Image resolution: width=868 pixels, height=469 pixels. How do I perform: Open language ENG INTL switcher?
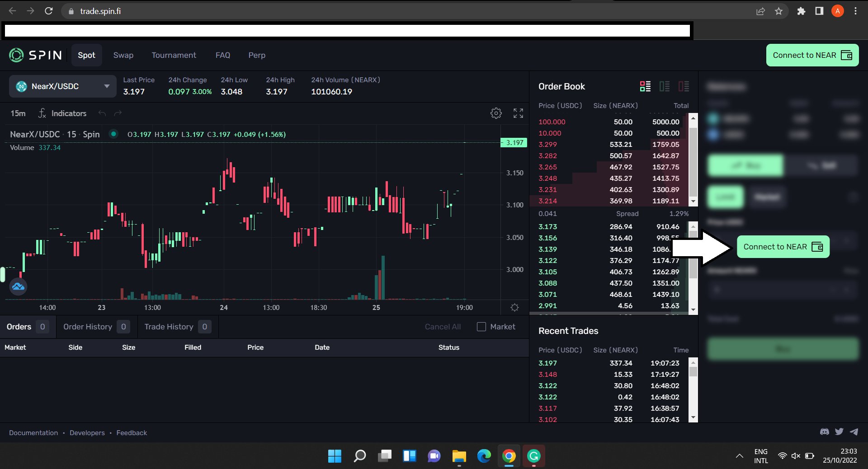tap(761, 456)
